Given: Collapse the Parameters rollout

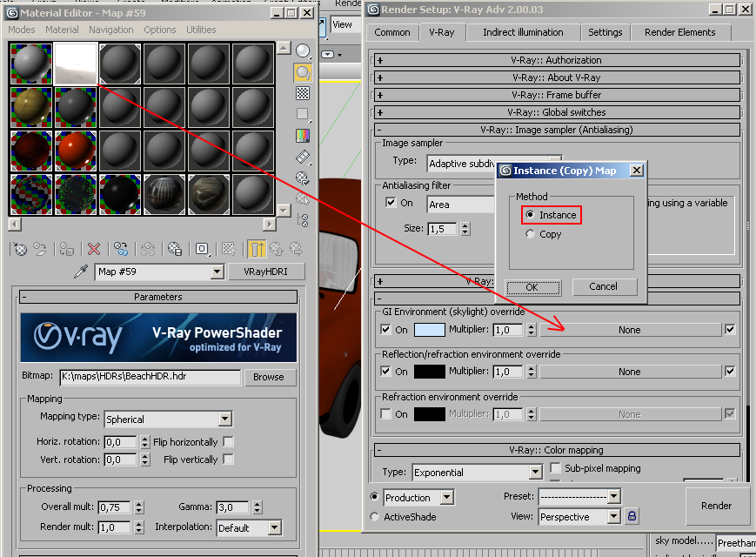Looking at the screenshot, I should click(158, 297).
